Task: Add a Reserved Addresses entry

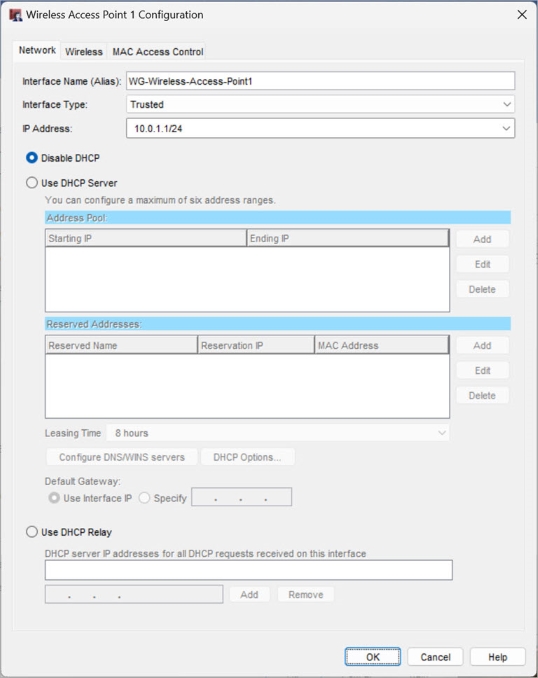Action: pos(482,345)
